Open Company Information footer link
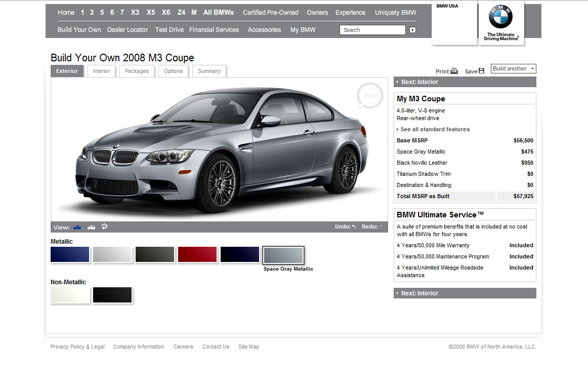Screen dimensions: 588x380 [x=139, y=347]
